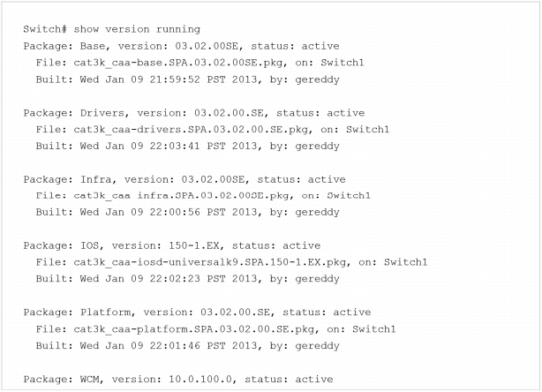Click the IOS version 150-1.EX
Screen dimensions: 542x392
(x=194, y=245)
